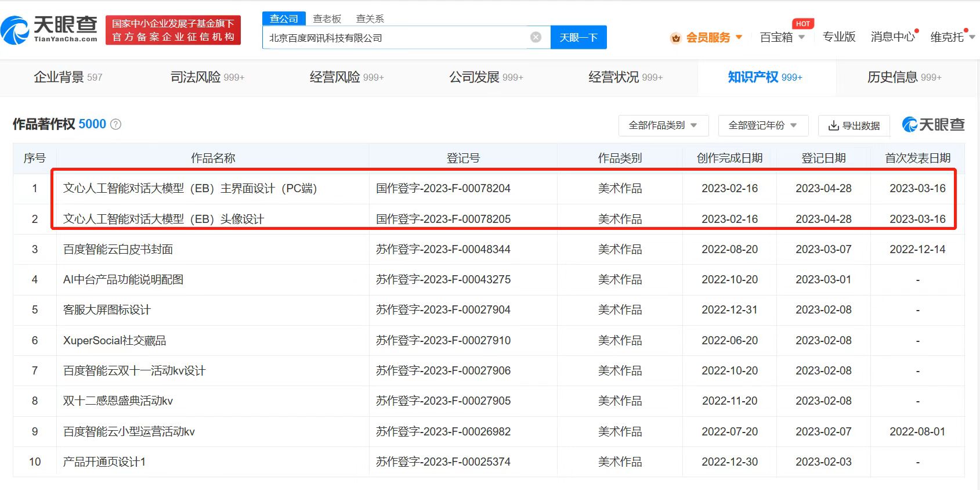Click the copyright count 5000

92,124
